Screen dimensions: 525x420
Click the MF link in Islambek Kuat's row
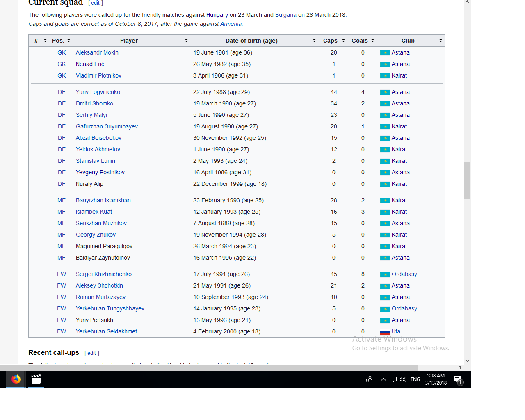pos(62,212)
